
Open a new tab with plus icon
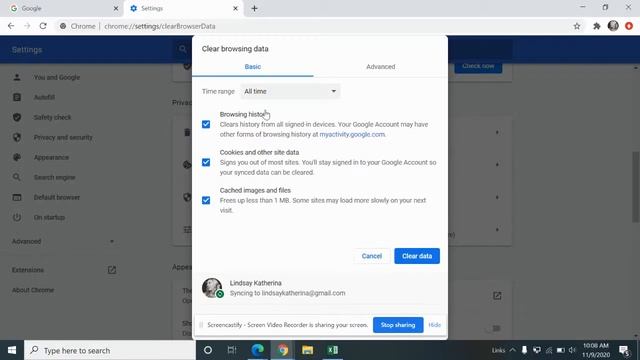pos(254,8)
